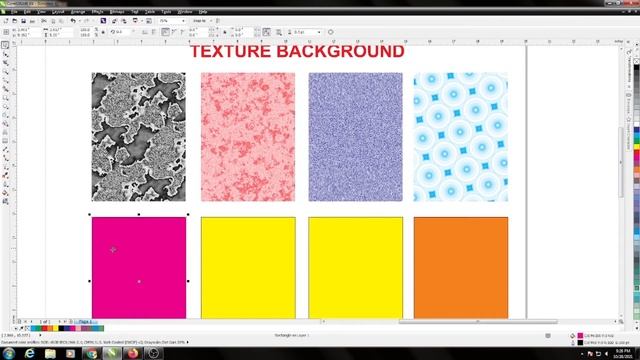Toggle relative corner scaling button
Image resolution: width=640 pixels, height=360 pixels.
pos(267,32)
